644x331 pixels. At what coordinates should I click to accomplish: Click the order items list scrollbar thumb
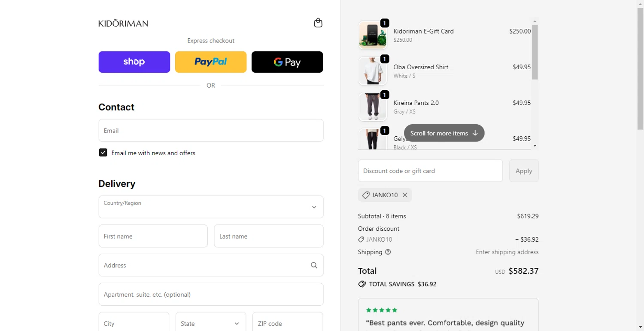point(535,52)
